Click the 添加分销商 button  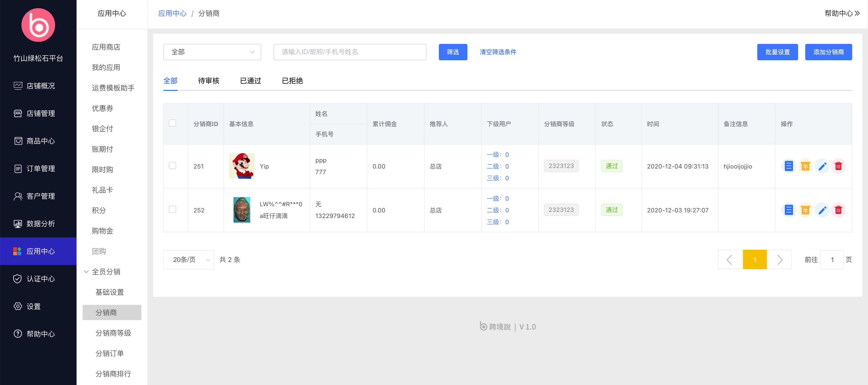click(828, 52)
